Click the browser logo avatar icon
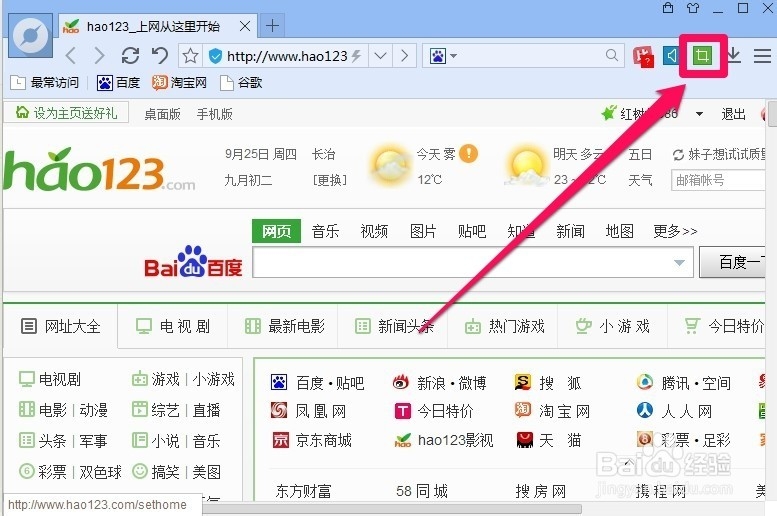 (31, 36)
